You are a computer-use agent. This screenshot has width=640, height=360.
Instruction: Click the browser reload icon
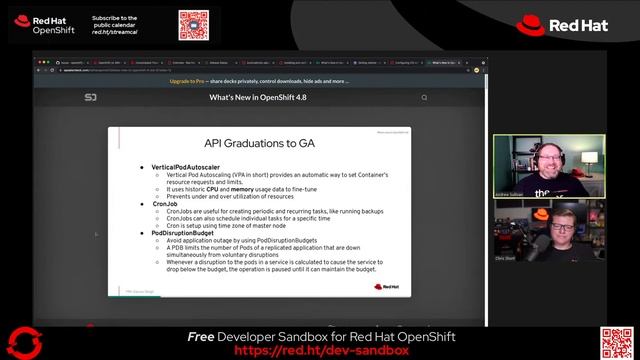pyautogui.click(x=52, y=70)
